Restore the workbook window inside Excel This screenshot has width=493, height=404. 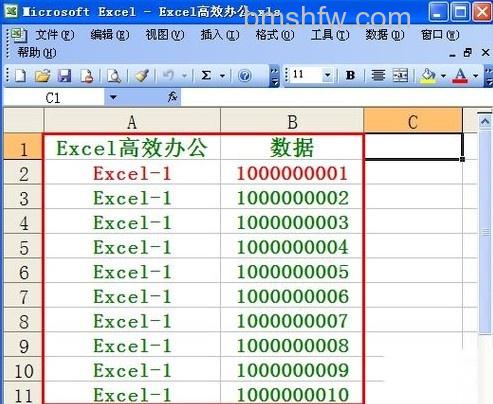click(468, 52)
